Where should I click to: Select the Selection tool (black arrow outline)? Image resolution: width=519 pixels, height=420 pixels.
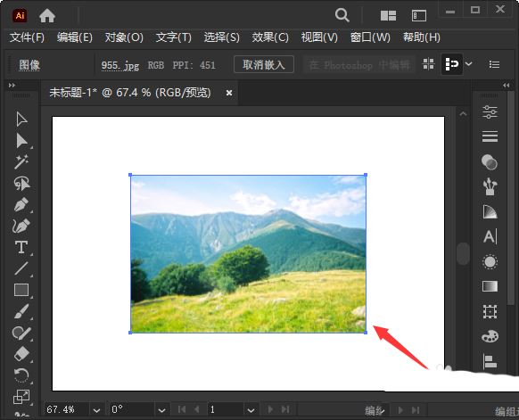click(21, 119)
